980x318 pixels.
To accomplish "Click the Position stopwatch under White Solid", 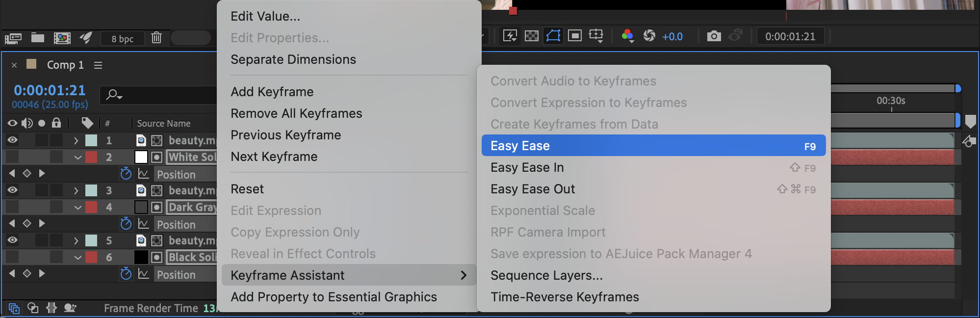I will tap(126, 174).
